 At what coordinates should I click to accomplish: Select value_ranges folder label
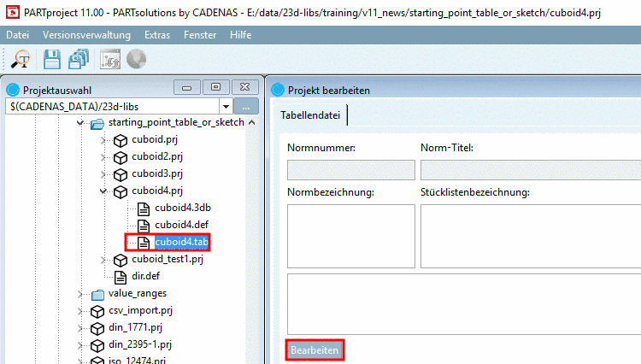click(x=138, y=293)
